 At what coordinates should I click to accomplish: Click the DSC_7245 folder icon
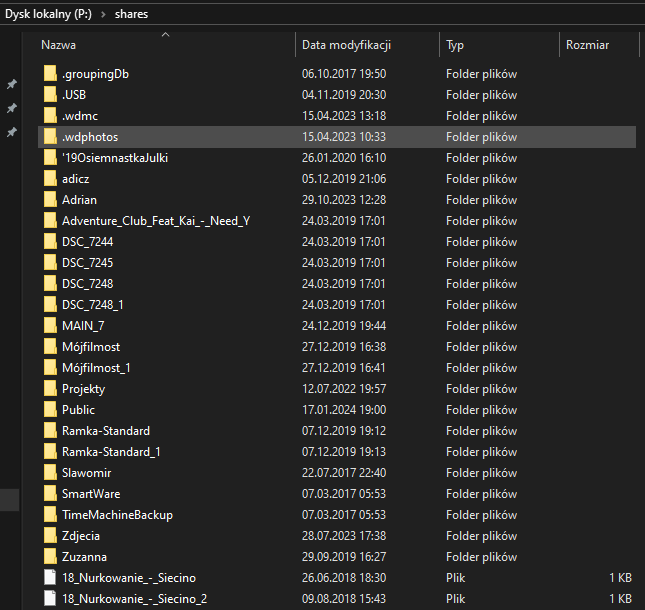pyautogui.click(x=50, y=262)
